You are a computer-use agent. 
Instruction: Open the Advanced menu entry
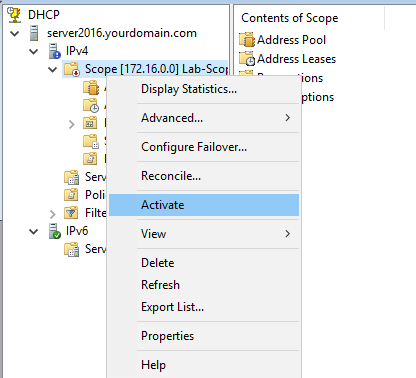tap(204, 118)
